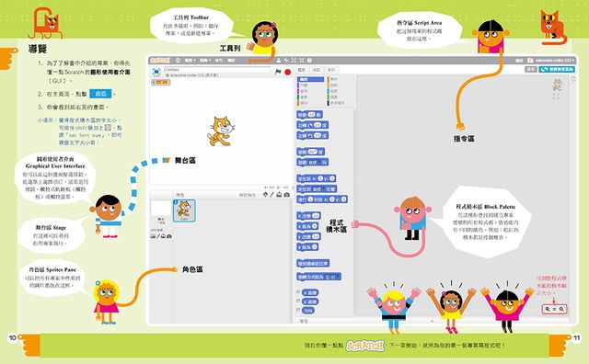Click the scissors delete tool in toolbar
Image resolution: width=589 pixels, height=364 pixels.
pos(286,61)
